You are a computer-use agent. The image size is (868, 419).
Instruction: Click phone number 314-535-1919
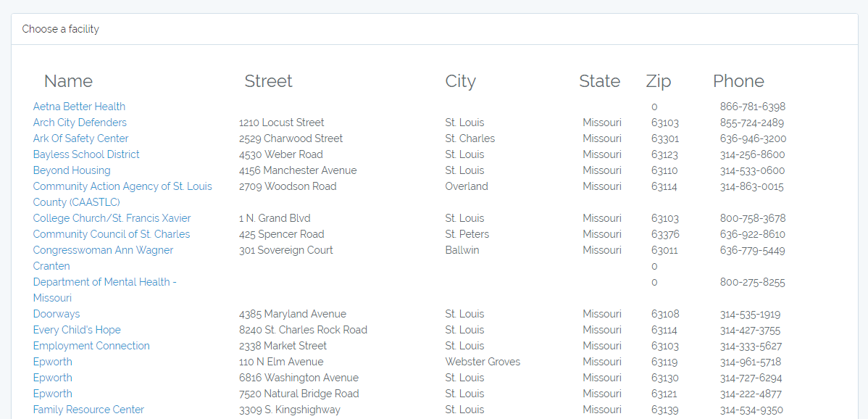click(x=750, y=314)
